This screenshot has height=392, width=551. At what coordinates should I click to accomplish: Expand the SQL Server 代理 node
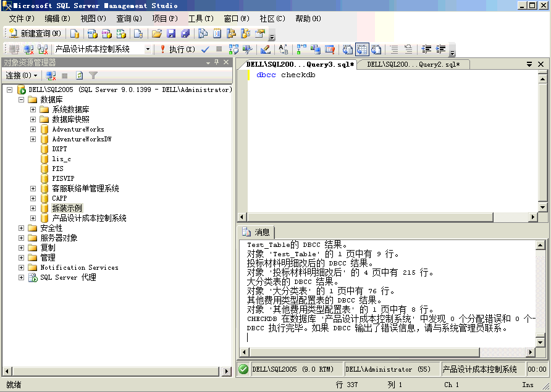[x=22, y=278]
